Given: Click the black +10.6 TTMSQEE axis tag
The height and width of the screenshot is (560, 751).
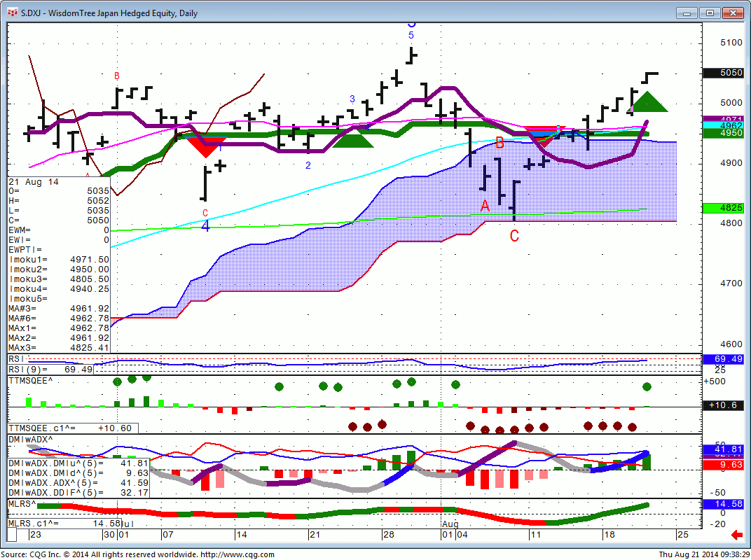Looking at the screenshot, I should coord(723,405).
